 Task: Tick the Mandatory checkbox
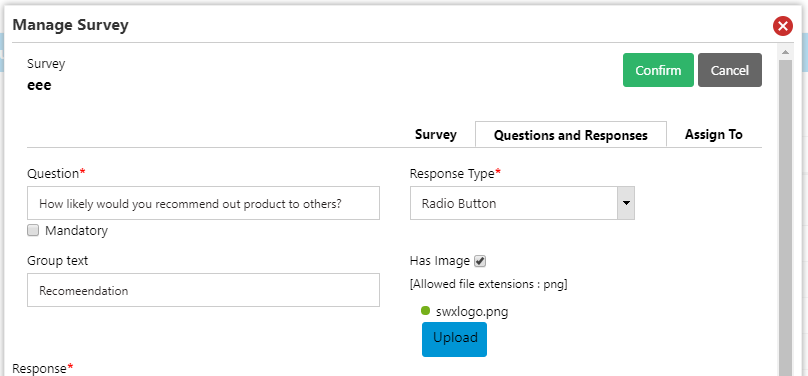(33, 230)
